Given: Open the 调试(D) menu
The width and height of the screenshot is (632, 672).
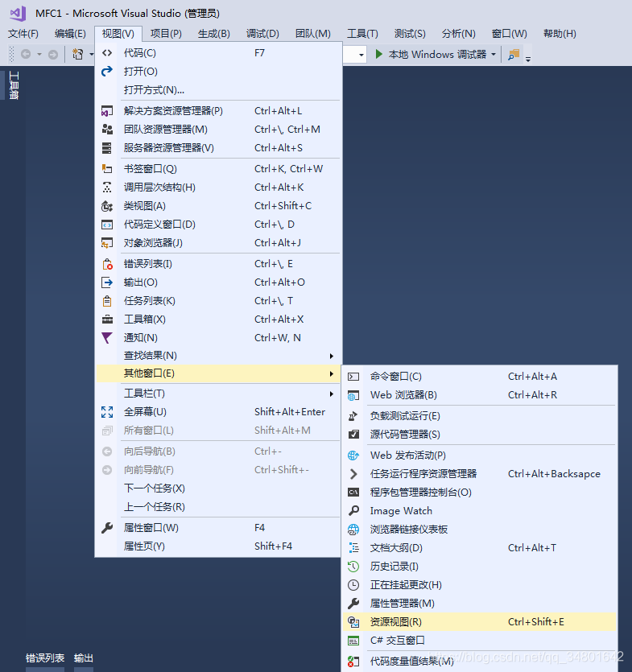Looking at the screenshot, I should pyautogui.click(x=262, y=34).
